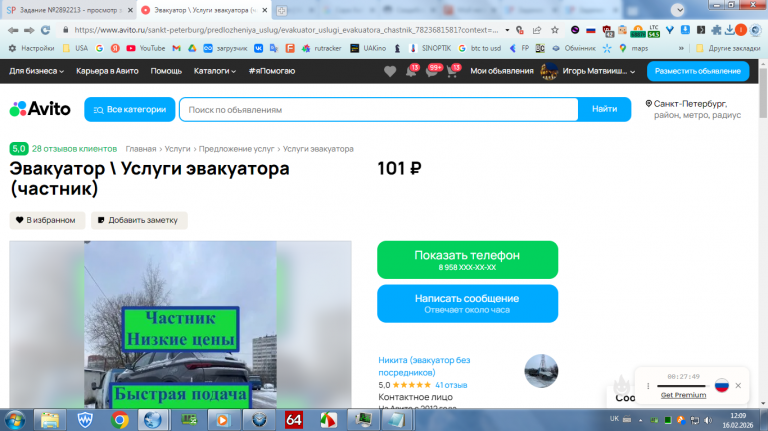
Task: Open seller Никита (эвакуатор без посредников) link
Action: (x=424, y=366)
